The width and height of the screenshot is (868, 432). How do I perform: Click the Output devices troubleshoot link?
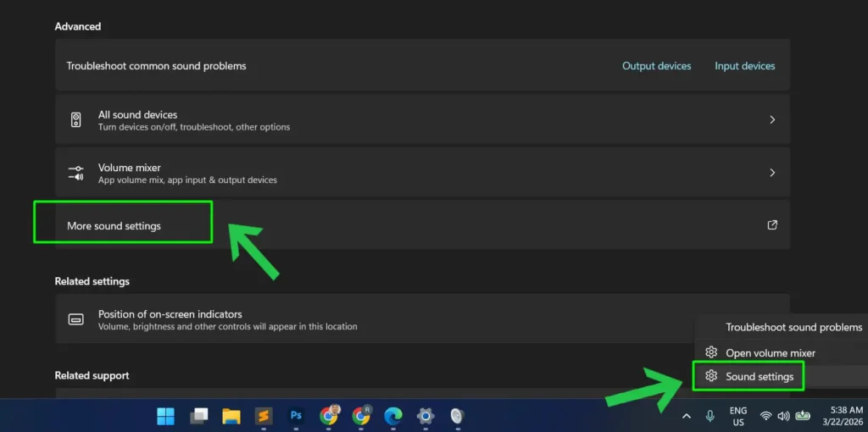[x=657, y=66]
